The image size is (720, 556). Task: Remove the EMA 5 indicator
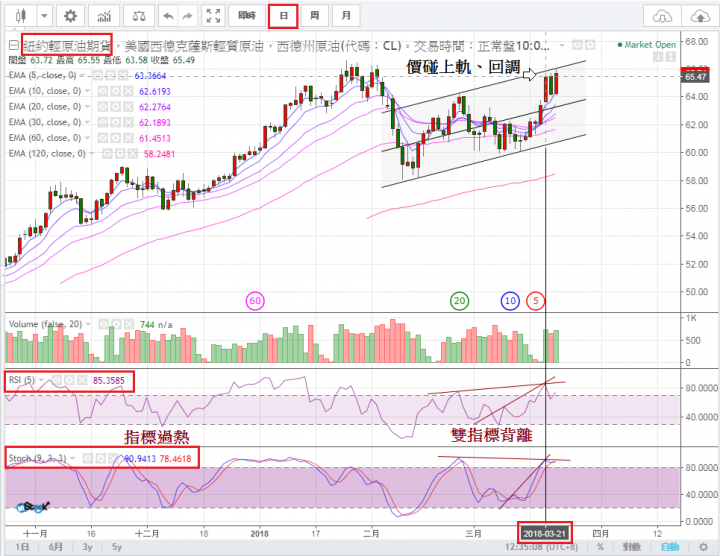coord(123,76)
